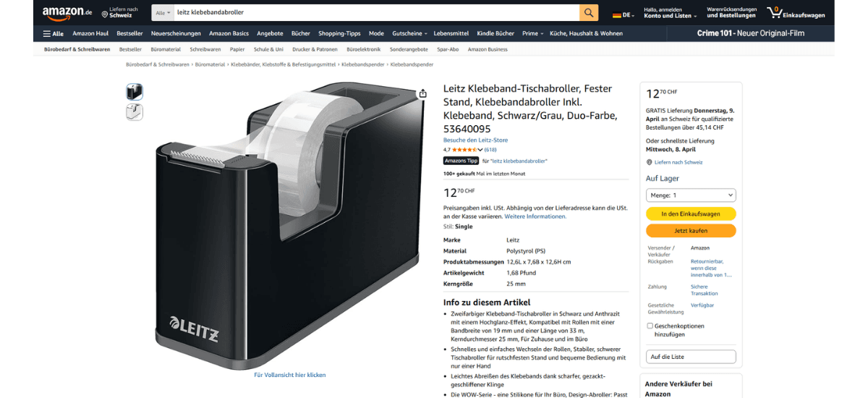Click the In den Einkaufswagen button
868x398 pixels.
pyautogui.click(x=691, y=214)
